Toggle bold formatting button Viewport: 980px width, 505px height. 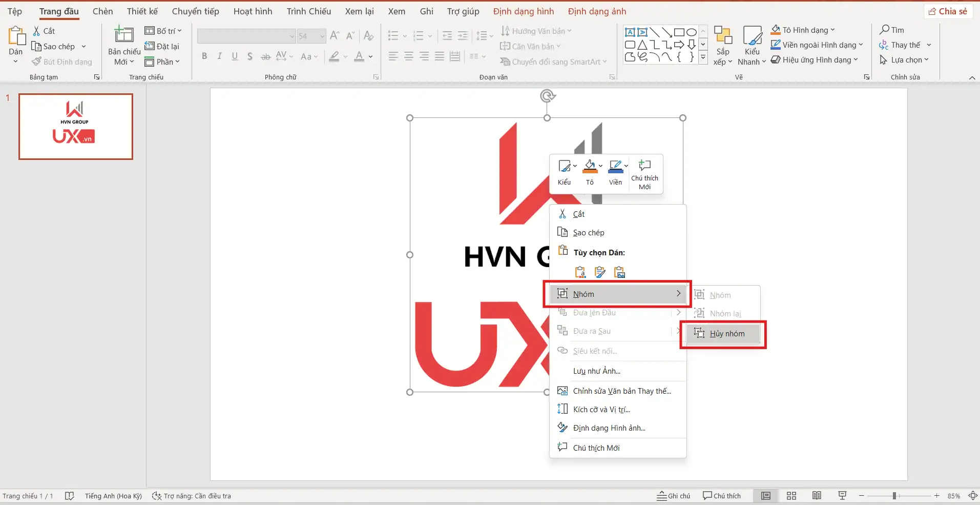pyautogui.click(x=204, y=56)
